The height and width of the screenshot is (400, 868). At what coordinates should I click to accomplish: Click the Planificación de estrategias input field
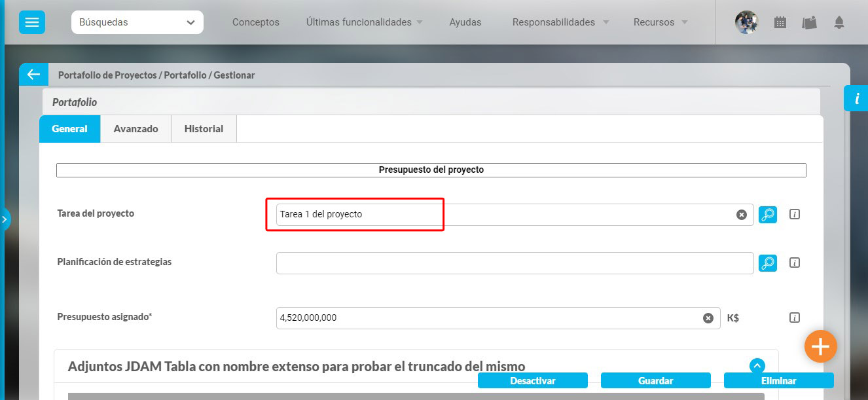click(x=515, y=263)
